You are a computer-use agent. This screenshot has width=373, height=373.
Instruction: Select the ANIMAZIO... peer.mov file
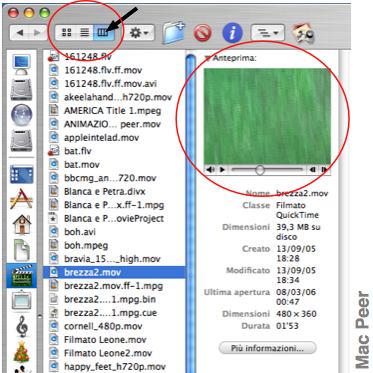tap(114, 124)
